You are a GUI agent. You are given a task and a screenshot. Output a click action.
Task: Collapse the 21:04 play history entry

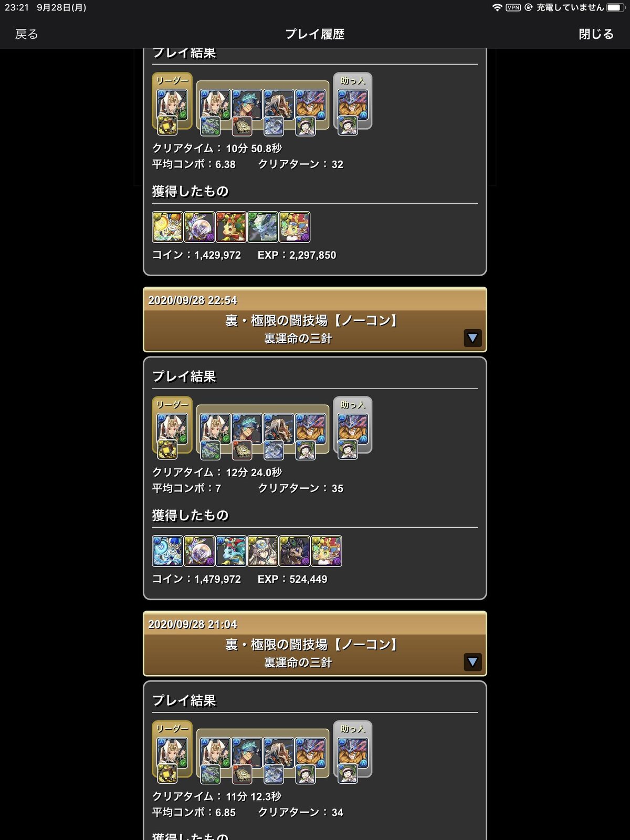tap(472, 661)
